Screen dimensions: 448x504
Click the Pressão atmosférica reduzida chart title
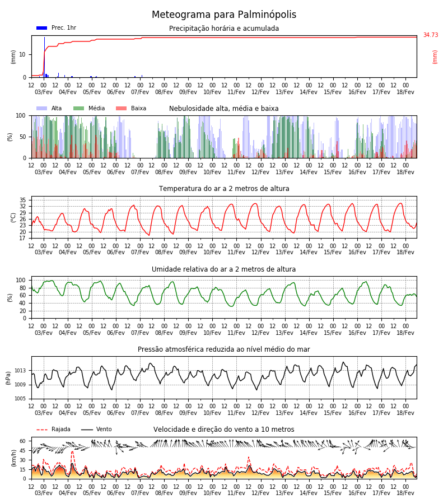coord(224,349)
